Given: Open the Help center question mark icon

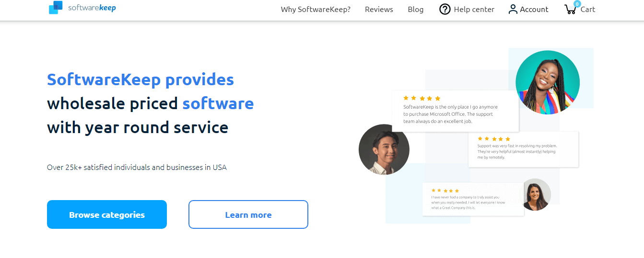Looking at the screenshot, I should click(x=445, y=9).
